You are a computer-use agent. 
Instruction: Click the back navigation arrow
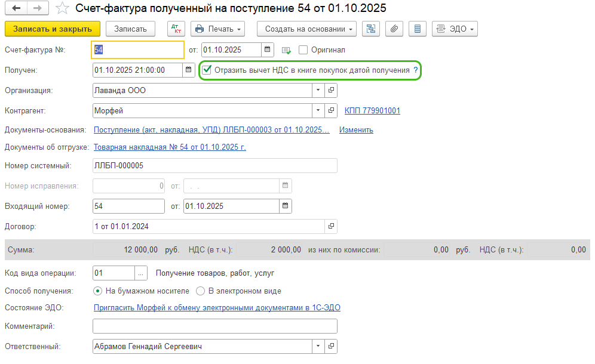[x=16, y=9]
